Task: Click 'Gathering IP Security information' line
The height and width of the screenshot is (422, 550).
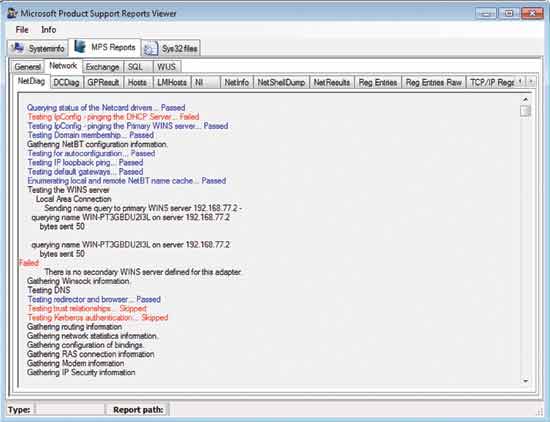Action: tap(81, 372)
